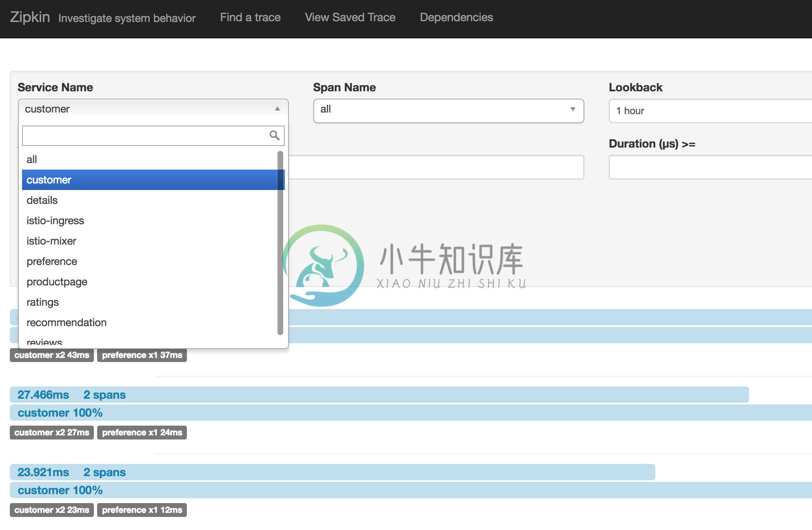Choose 'details' service option
812x530 pixels.
pyautogui.click(x=150, y=200)
